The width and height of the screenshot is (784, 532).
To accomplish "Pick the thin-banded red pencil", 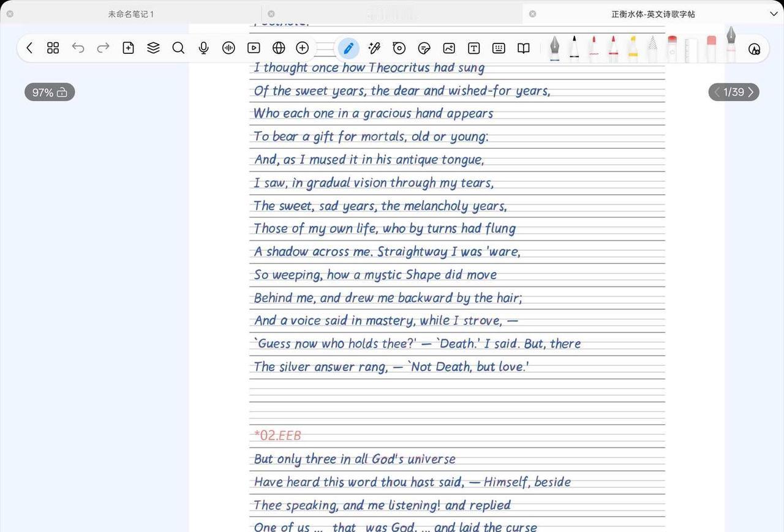I will click(594, 48).
